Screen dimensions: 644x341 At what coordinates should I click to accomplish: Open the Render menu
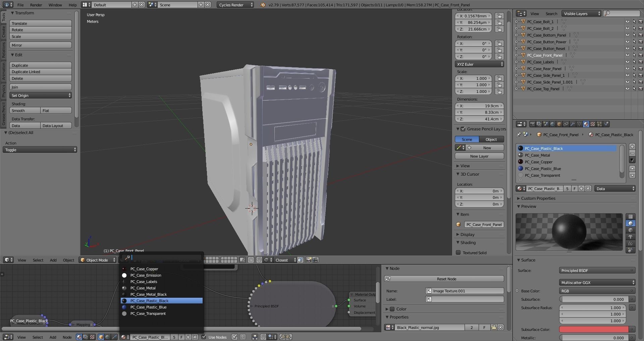pyautogui.click(x=36, y=5)
